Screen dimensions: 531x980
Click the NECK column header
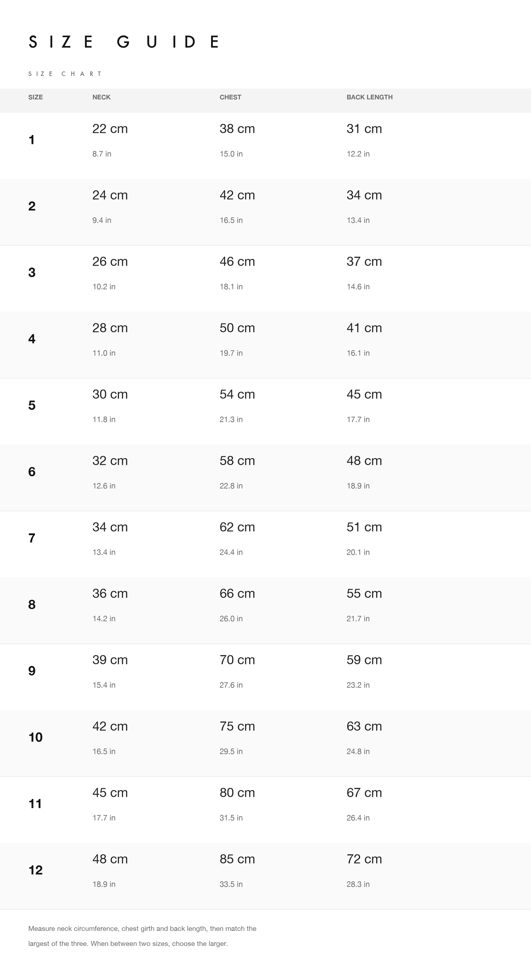tap(101, 97)
